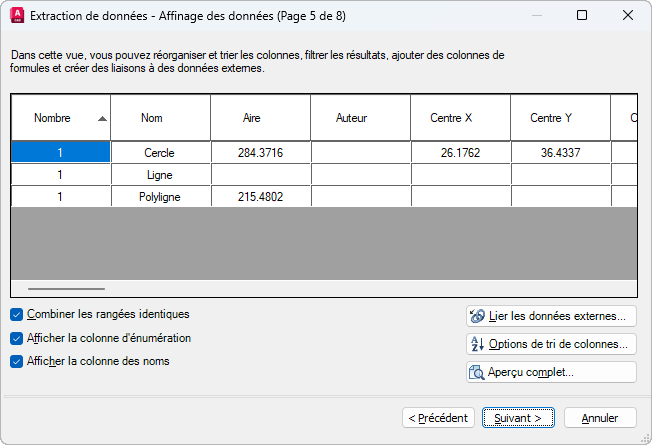Go back with the Précédent button
The width and height of the screenshot is (652, 445).
coord(438,418)
